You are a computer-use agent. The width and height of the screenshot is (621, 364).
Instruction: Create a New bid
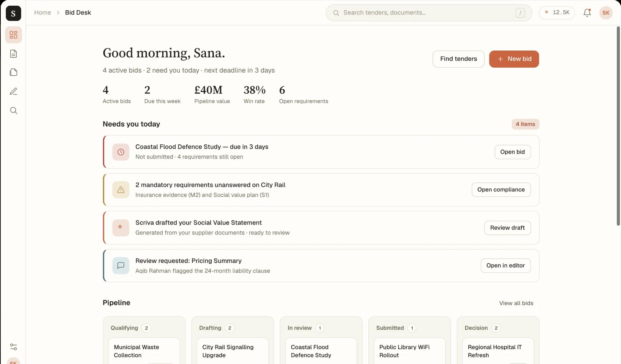click(514, 59)
